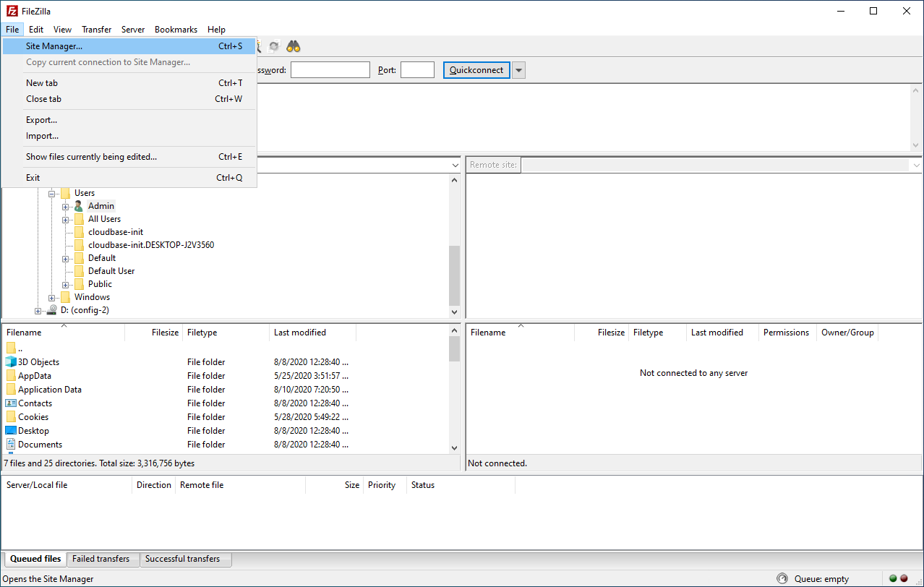Click the parent directory '..' folder icon
The image size is (924, 587).
(x=11, y=348)
